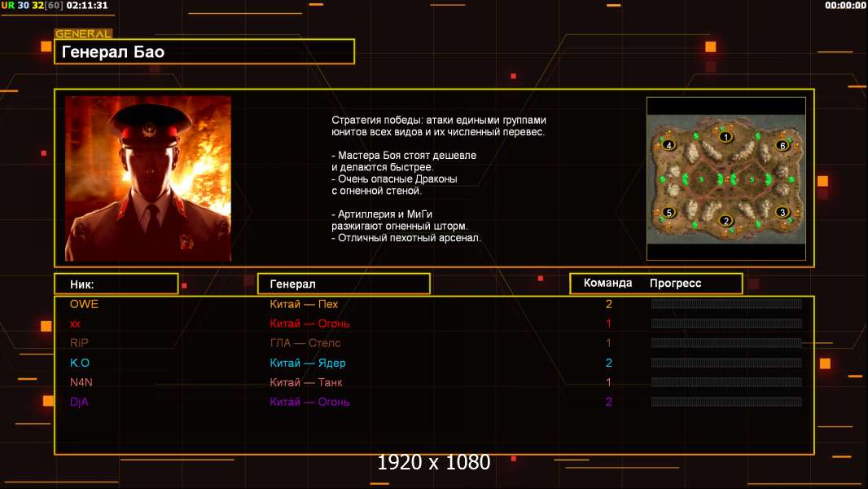This screenshot has height=489, width=868.
Task: Click team number 2 in K.O row
Action: click(x=608, y=363)
